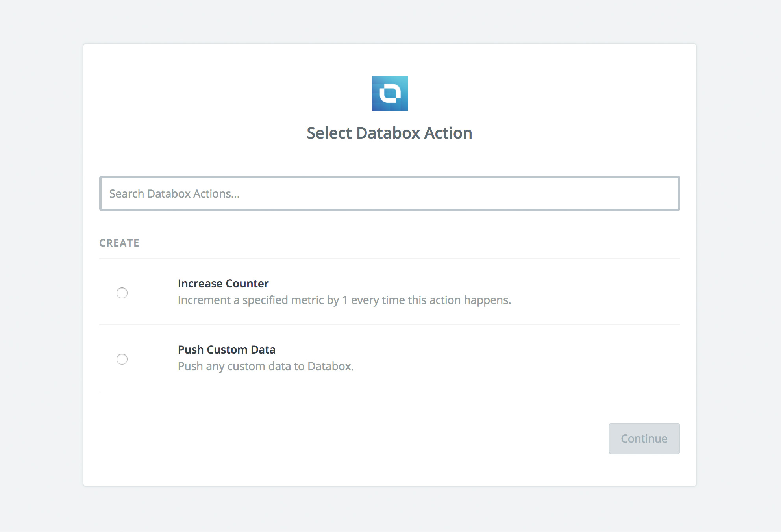Click the divider line below CREATE label
The width and height of the screenshot is (781, 532).
point(389,259)
